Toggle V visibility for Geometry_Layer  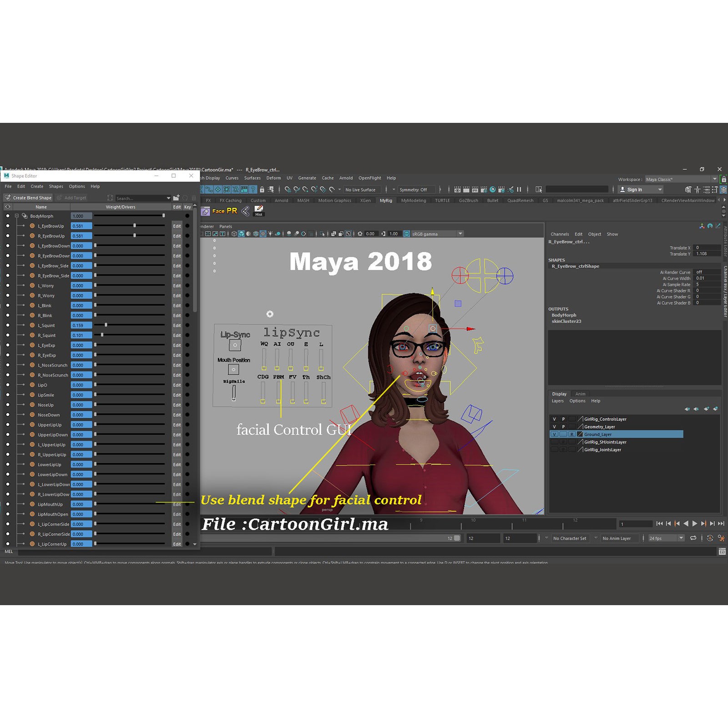tap(554, 427)
